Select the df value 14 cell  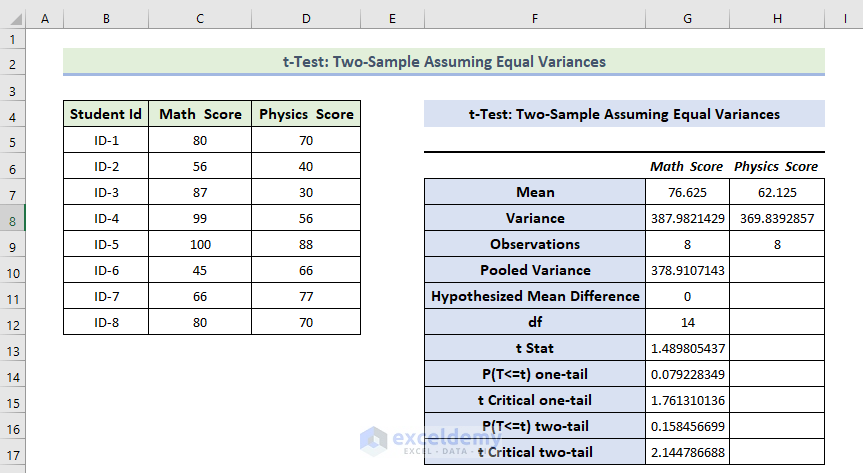[687, 322]
